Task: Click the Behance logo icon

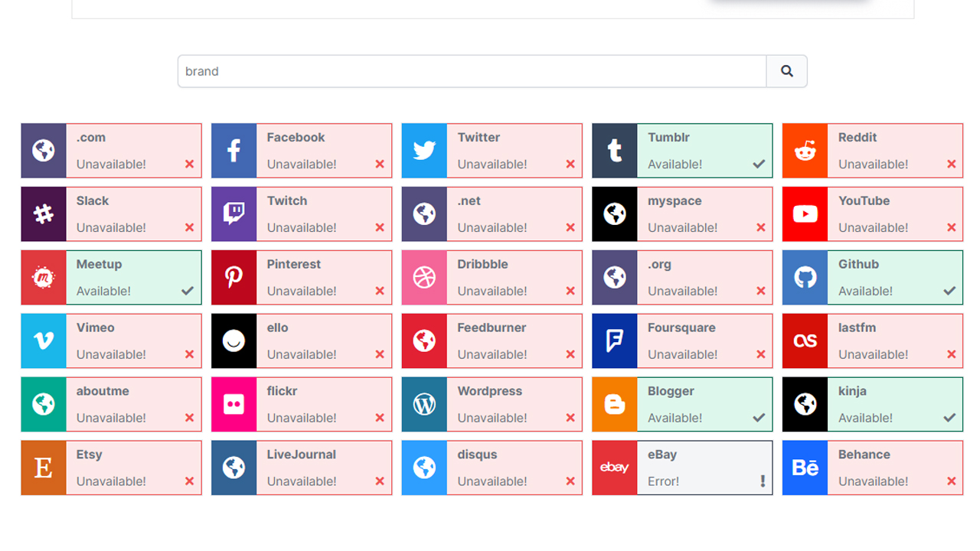Action: click(805, 468)
